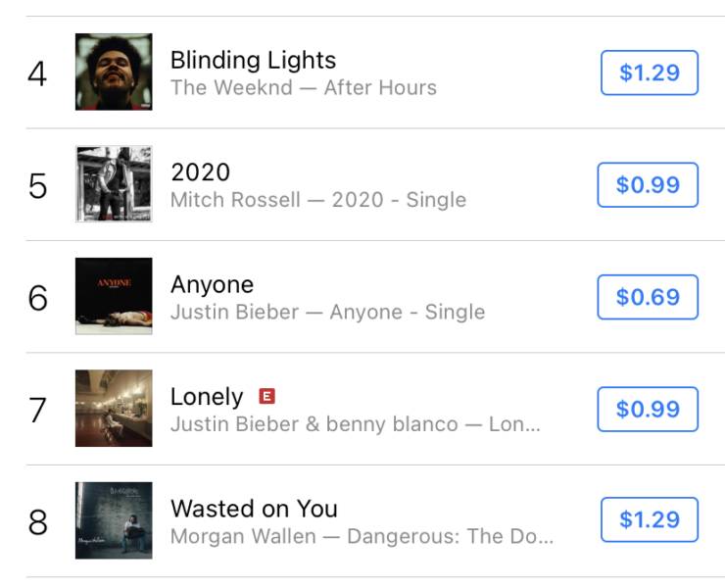Image resolution: width=725 pixels, height=588 pixels.
Task: Purchase 2020 by Mitch Rossell for $0.99
Action: [x=648, y=185]
